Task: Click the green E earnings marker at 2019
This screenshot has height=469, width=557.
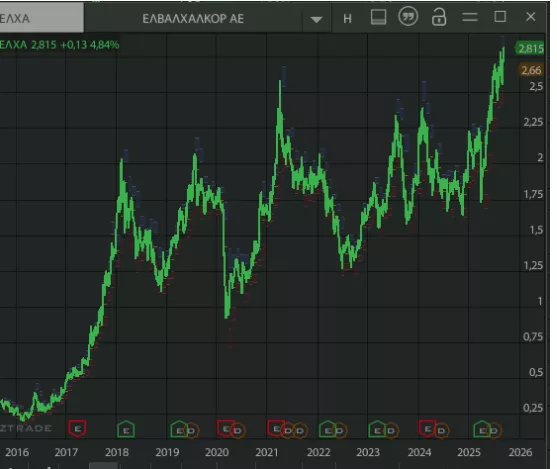Action: click(179, 429)
